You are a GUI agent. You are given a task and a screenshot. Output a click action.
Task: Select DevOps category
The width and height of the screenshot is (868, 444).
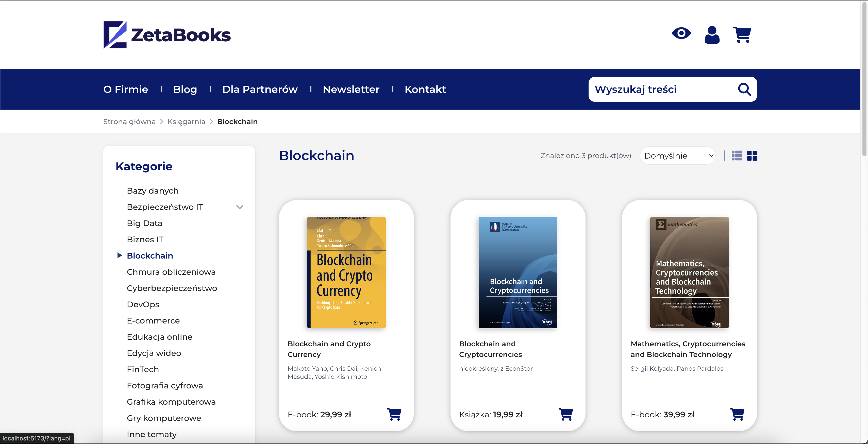tap(143, 304)
